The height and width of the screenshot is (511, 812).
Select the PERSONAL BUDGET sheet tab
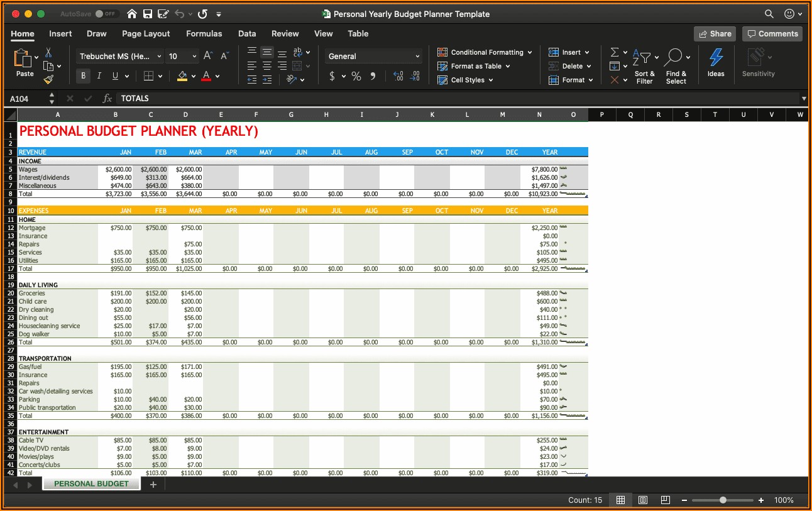[91, 484]
